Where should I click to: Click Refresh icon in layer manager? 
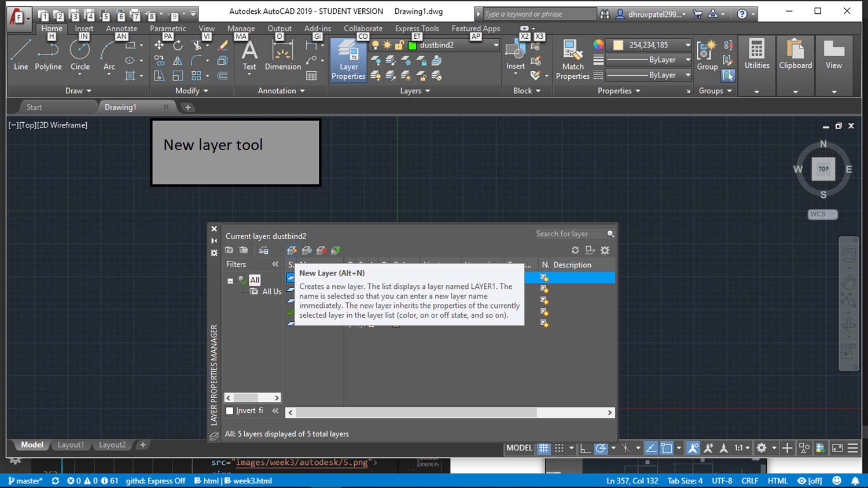coord(575,250)
